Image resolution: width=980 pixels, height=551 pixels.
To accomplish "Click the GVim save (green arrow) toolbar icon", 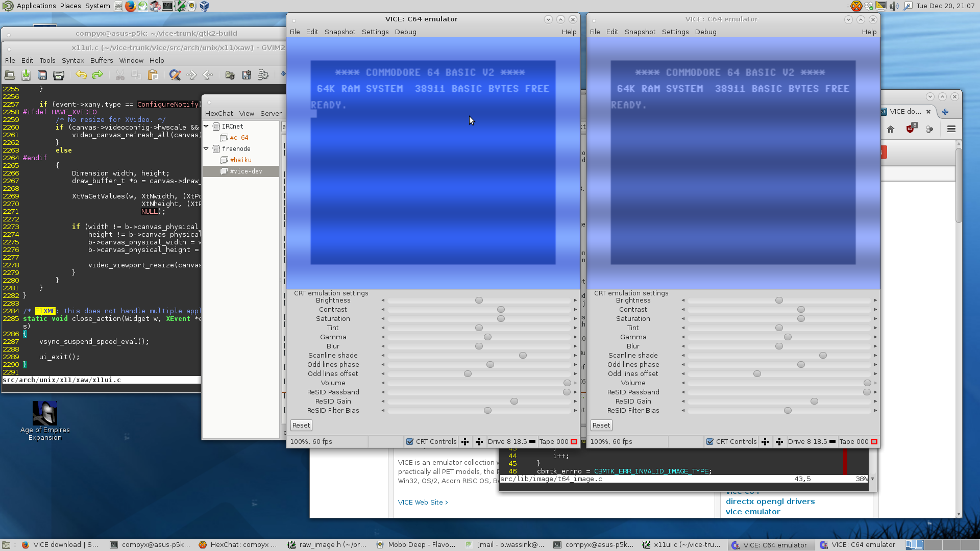I will 26,76.
